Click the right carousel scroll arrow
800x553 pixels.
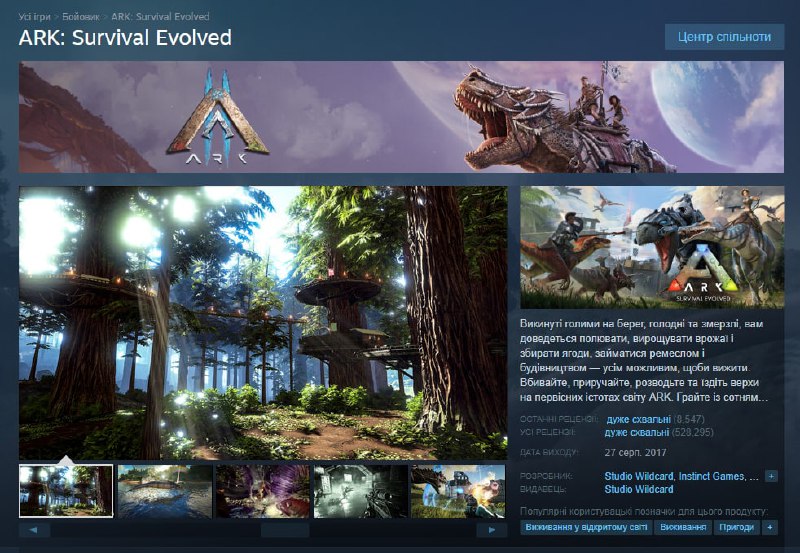point(492,530)
